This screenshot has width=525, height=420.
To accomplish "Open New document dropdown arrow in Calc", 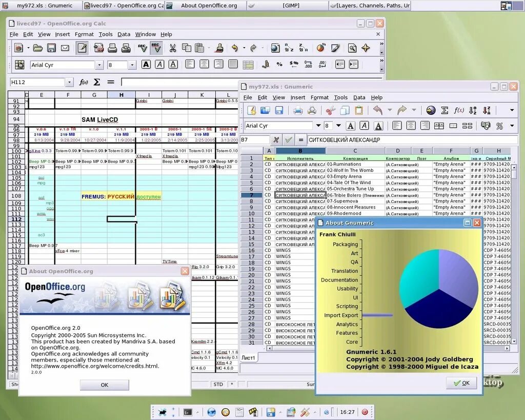I will click(28, 48).
